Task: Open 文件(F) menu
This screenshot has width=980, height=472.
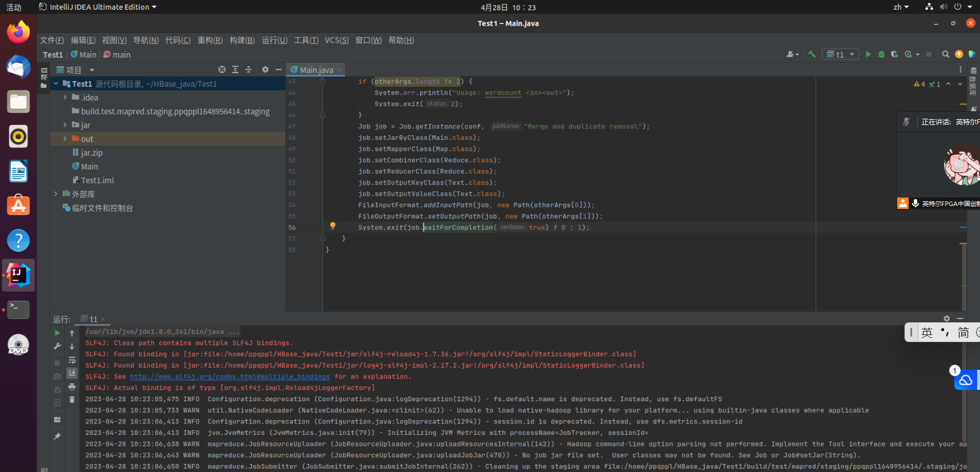Action: pyautogui.click(x=52, y=40)
